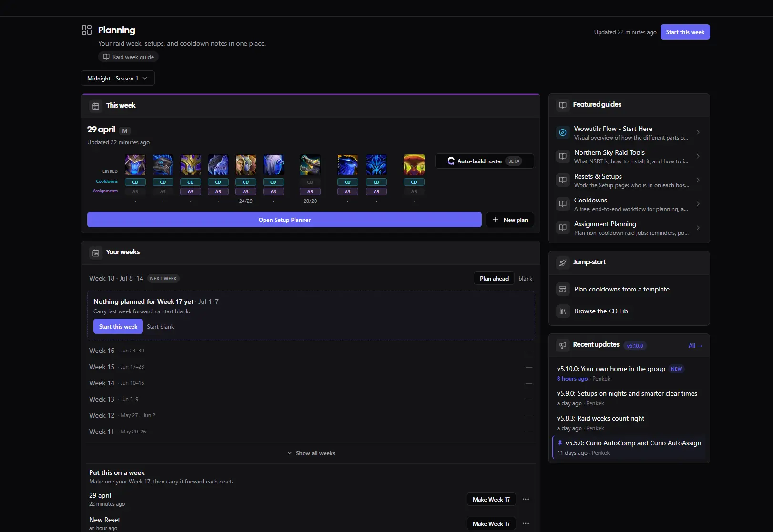The height and width of the screenshot is (532, 773).
Task: View All recent updates
Action: click(695, 346)
